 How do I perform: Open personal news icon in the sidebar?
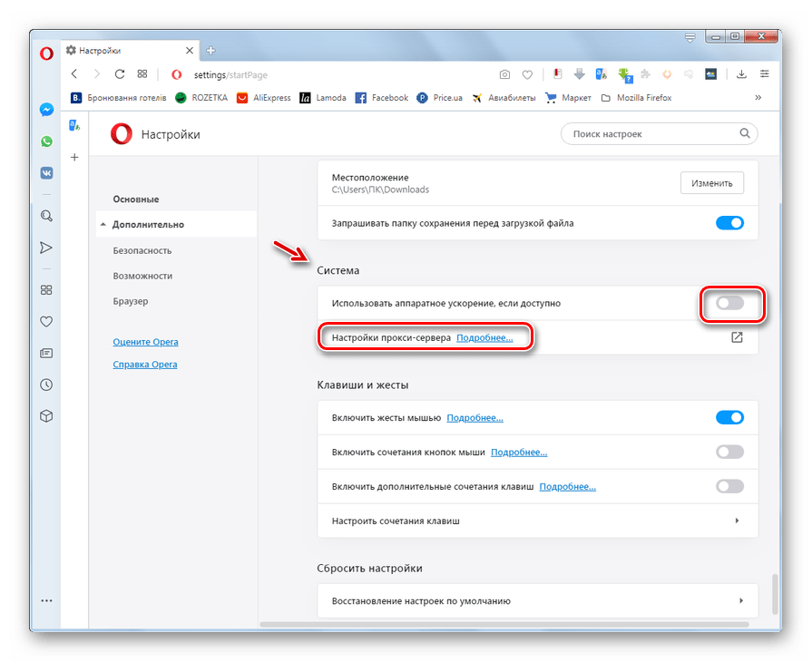[46, 353]
